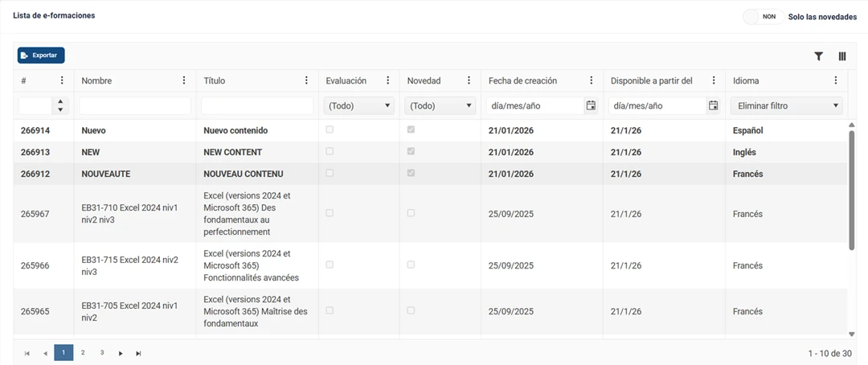The image size is (868, 365).
Task: Focus the # numeric filter field
Action: click(x=35, y=106)
